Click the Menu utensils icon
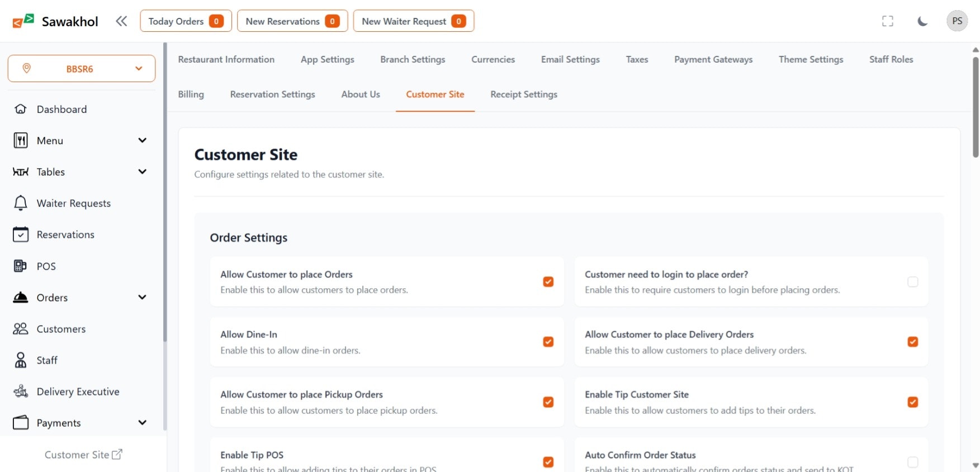 [x=21, y=140]
